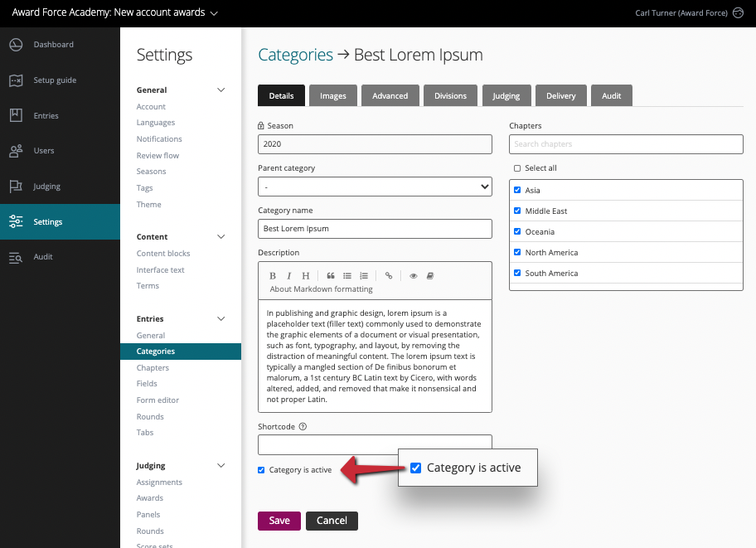Switch to the Divisions tab

click(x=450, y=95)
